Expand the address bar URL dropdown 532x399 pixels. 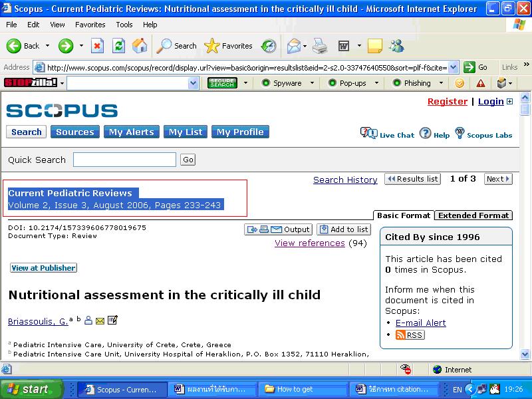pos(454,67)
